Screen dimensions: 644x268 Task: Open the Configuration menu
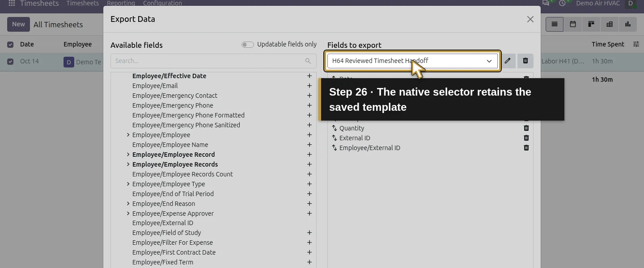(162, 3)
